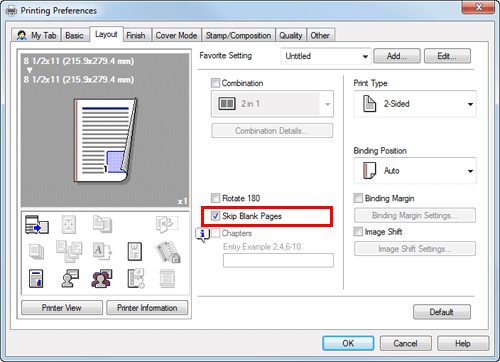The height and width of the screenshot is (362, 500).
Task: Open the Stamp/Composition tab
Action: (x=238, y=35)
